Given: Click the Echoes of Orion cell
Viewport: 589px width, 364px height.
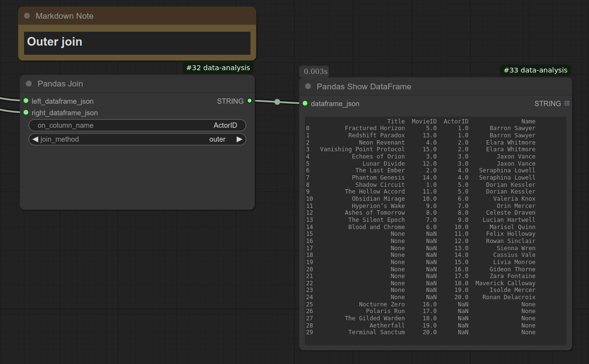Looking at the screenshot, I should tap(378, 157).
